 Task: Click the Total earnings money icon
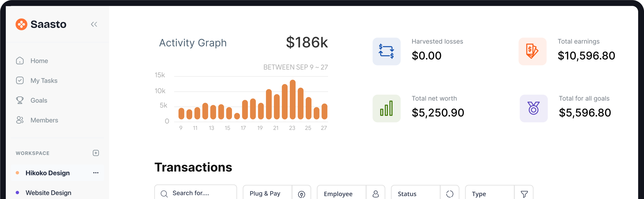coord(532,52)
